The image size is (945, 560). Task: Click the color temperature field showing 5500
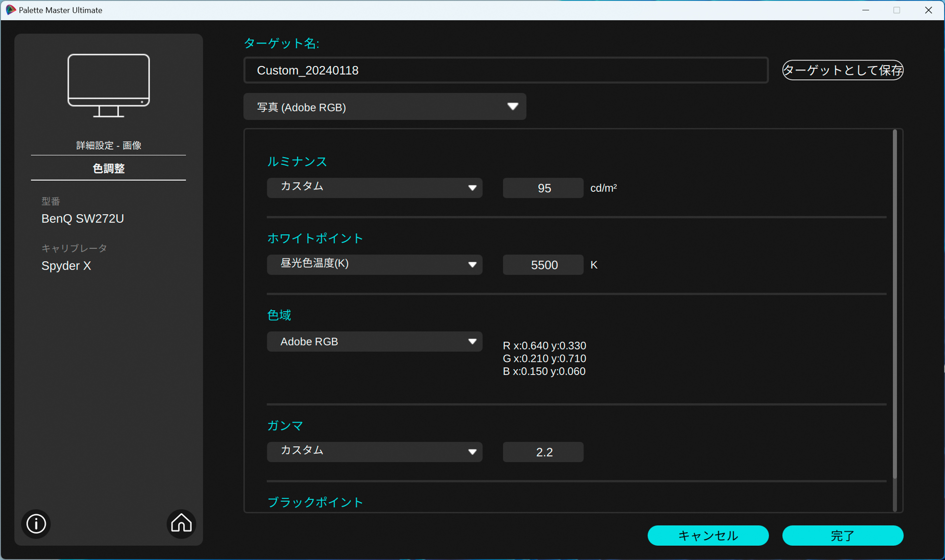pyautogui.click(x=543, y=264)
